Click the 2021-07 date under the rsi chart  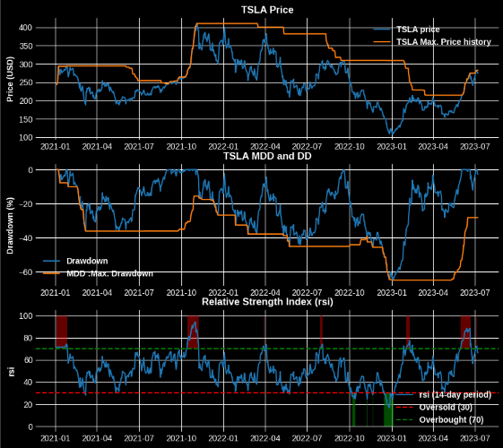pos(139,438)
